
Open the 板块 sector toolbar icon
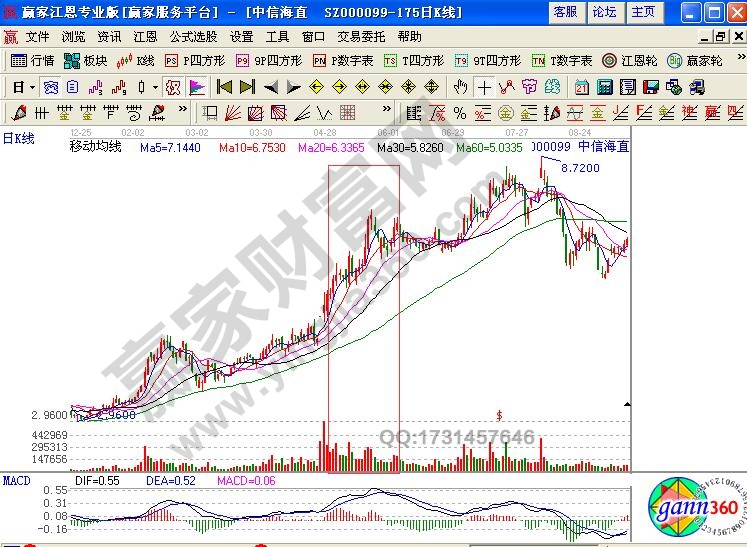pos(87,60)
